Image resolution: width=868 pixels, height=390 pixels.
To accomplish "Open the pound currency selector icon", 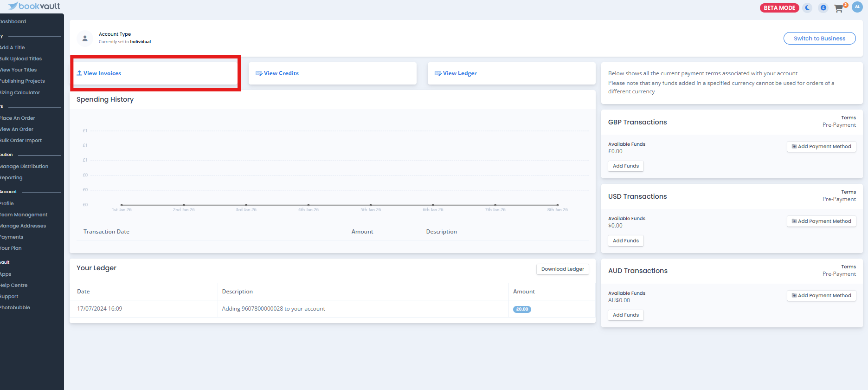I will tap(823, 8).
